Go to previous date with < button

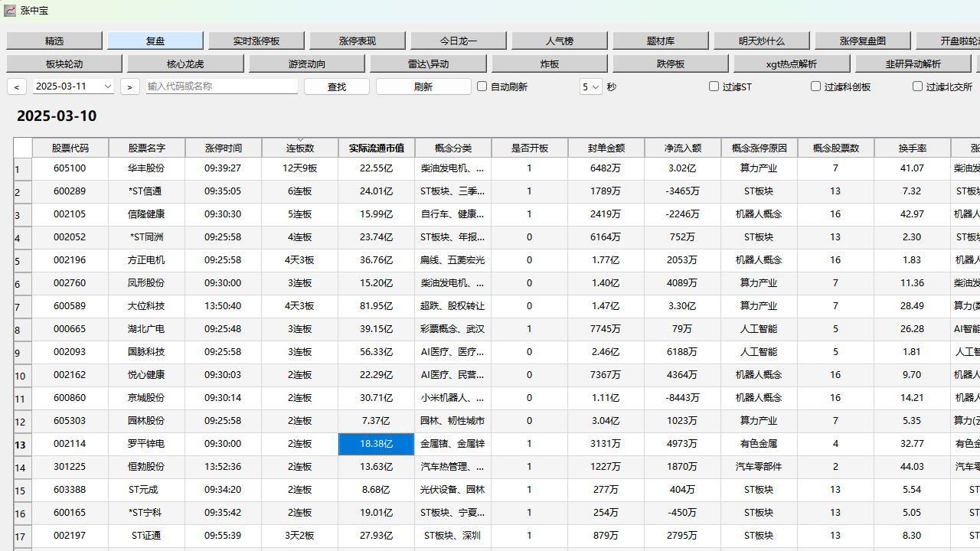tap(17, 86)
